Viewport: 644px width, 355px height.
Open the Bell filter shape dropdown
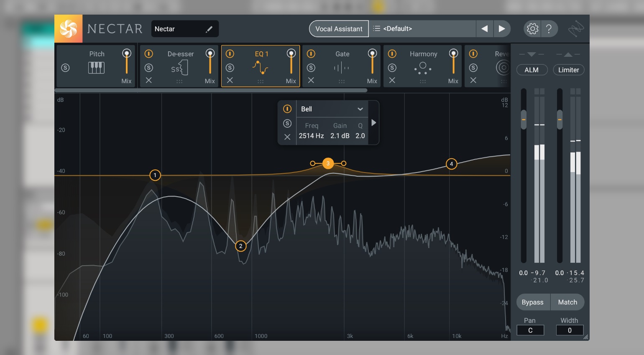(x=360, y=109)
